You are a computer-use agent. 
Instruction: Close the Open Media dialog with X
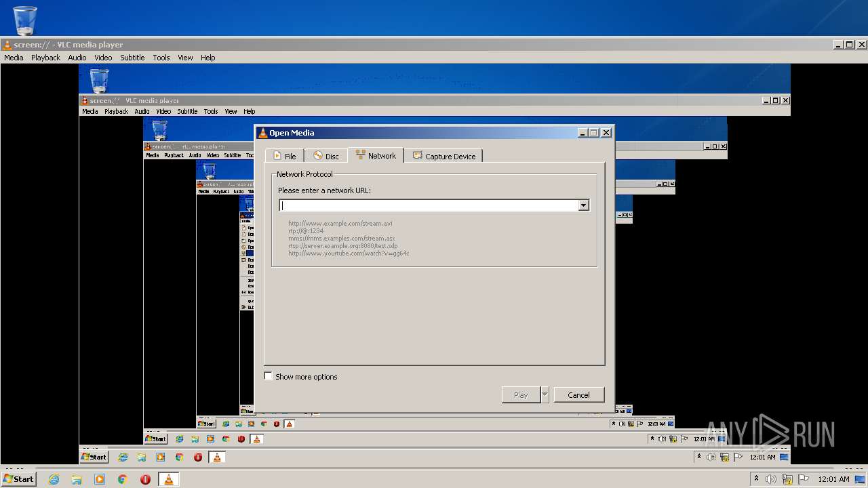[x=606, y=133]
